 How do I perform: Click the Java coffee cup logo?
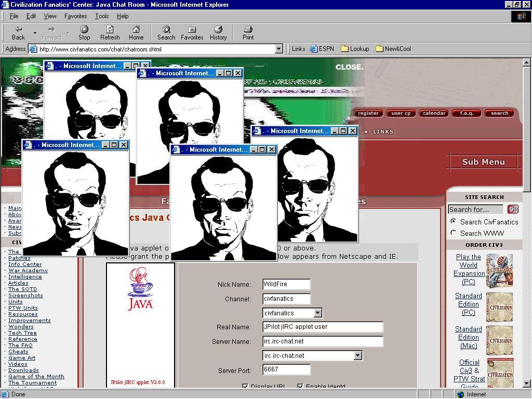click(140, 288)
